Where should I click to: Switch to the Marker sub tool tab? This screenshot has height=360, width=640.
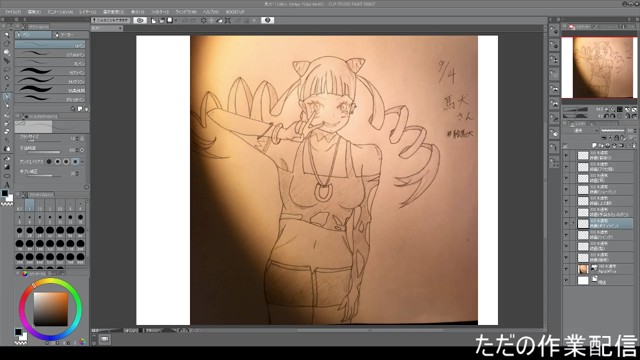click(x=71, y=35)
